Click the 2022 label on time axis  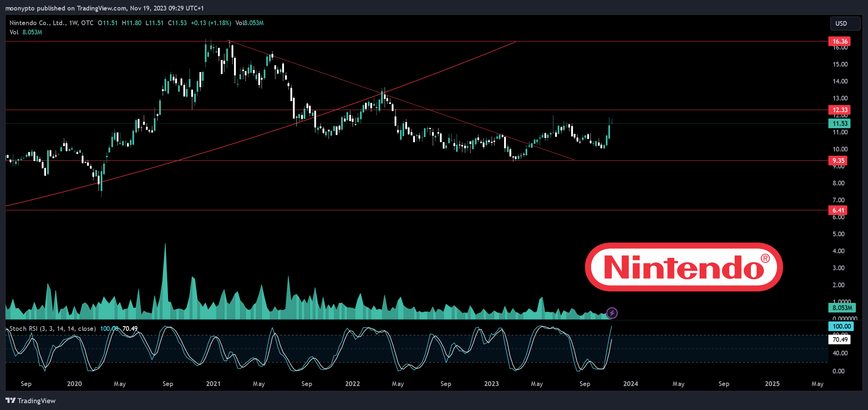[x=352, y=384]
